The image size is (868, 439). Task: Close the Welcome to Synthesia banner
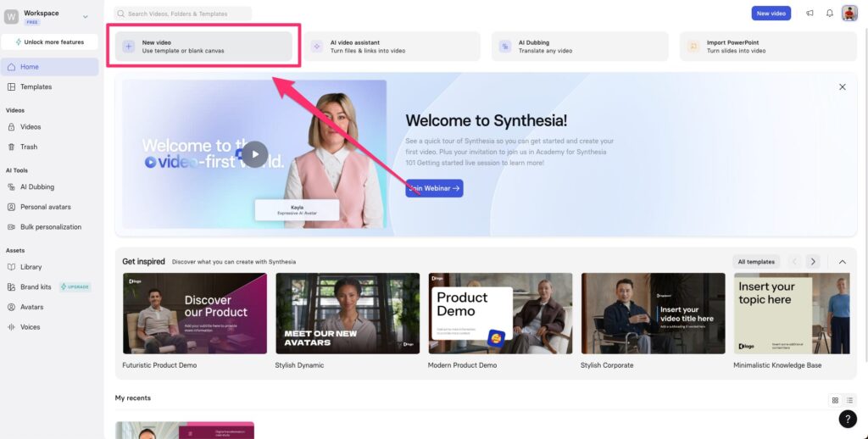pyautogui.click(x=842, y=87)
